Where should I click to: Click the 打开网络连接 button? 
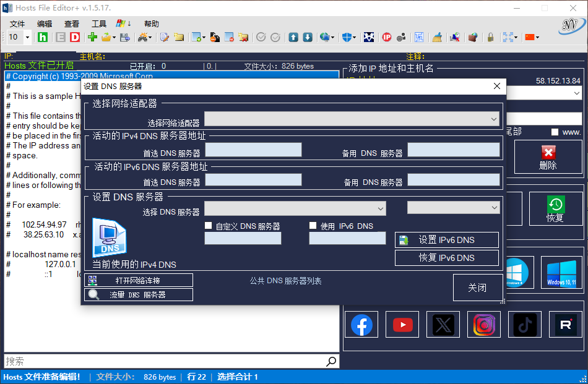coord(138,279)
